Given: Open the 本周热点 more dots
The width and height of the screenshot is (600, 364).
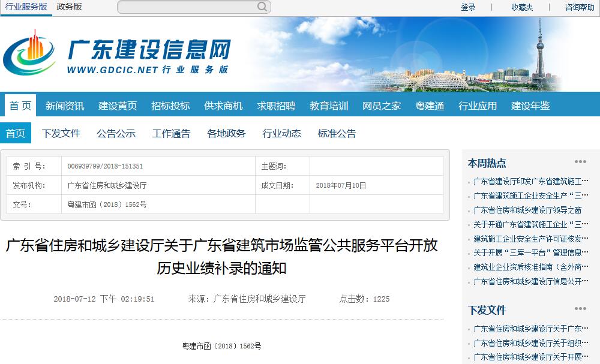Looking at the screenshot, I should pos(580,162).
